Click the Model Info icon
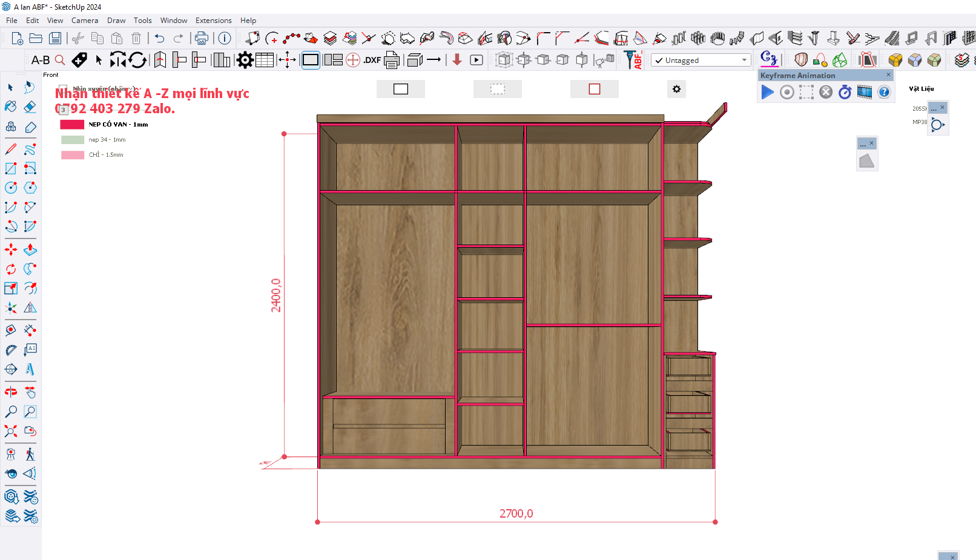Screen dimensions: 976x560 coord(225,39)
